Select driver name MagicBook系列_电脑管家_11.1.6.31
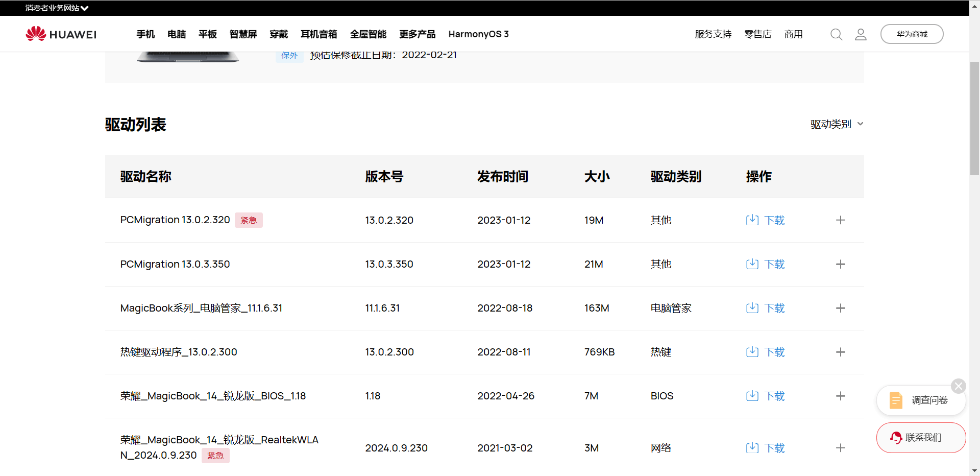The width and height of the screenshot is (980, 476). click(x=201, y=308)
